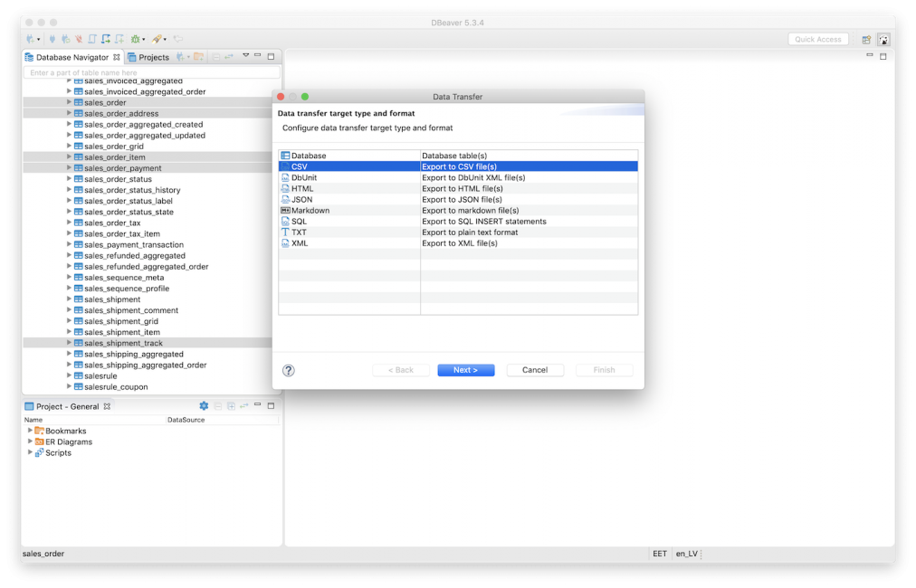Click the disconnect from database icon

click(79, 40)
